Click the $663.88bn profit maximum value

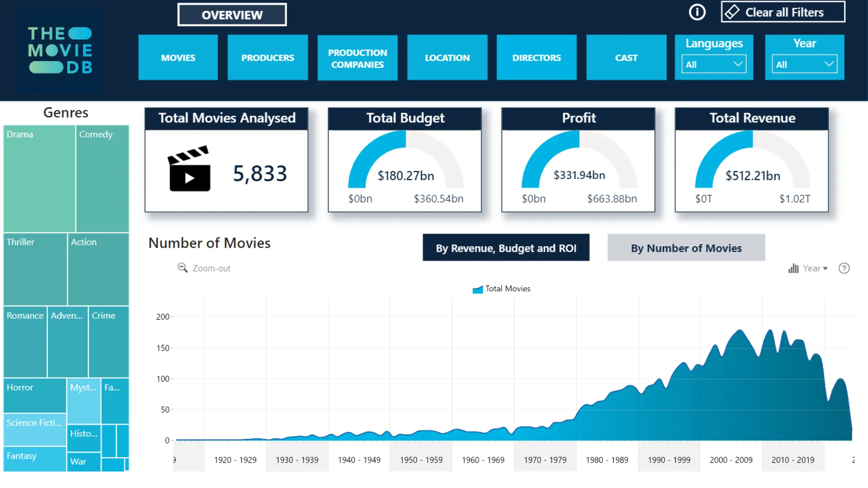612,199
